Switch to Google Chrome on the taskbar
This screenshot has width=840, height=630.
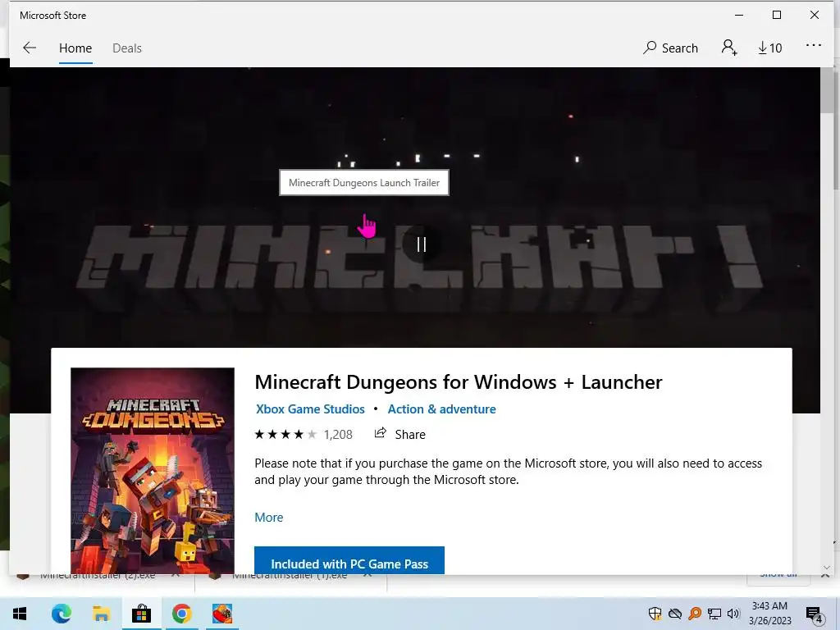(x=181, y=614)
